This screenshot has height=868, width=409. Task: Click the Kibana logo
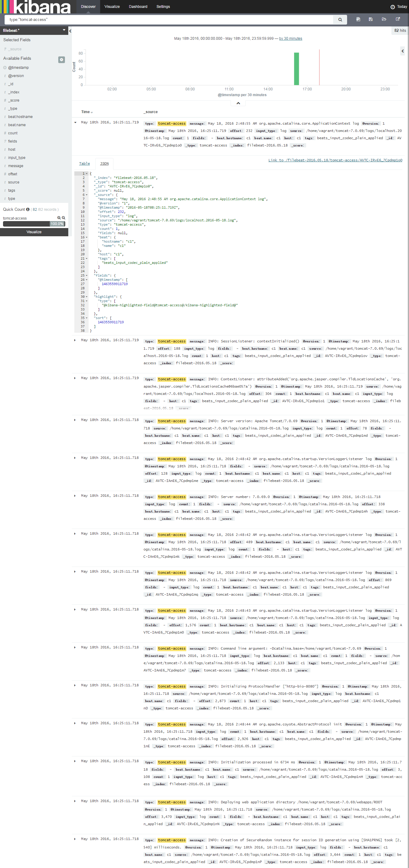(35, 7)
